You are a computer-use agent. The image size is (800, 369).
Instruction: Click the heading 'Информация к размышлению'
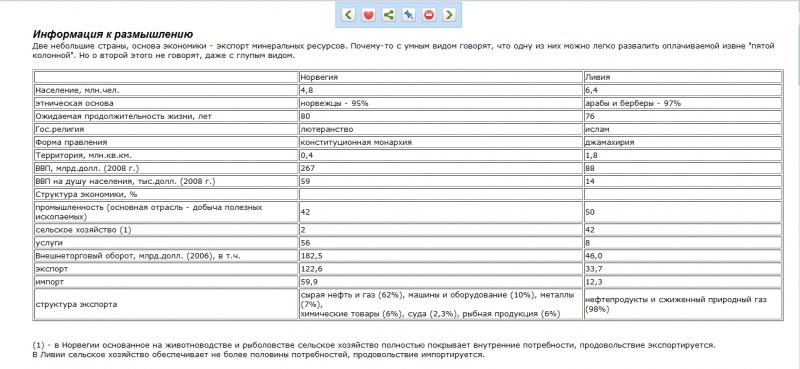click(113, 35)
